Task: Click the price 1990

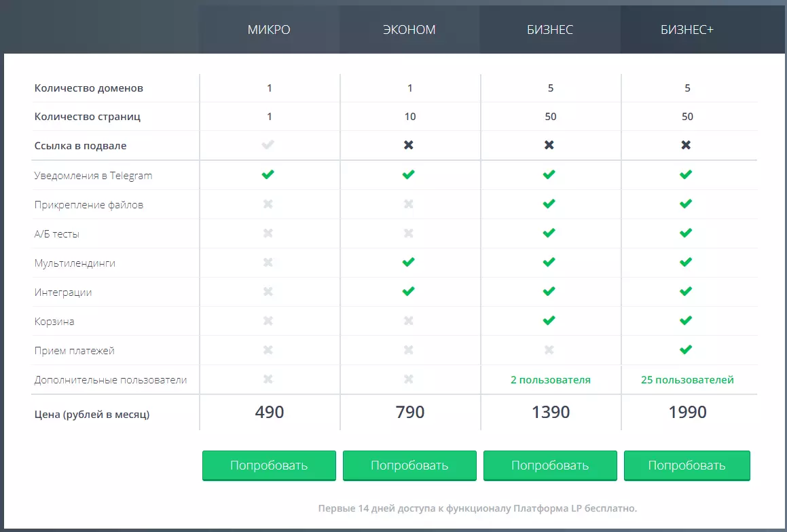Action: tap(688, 412)
